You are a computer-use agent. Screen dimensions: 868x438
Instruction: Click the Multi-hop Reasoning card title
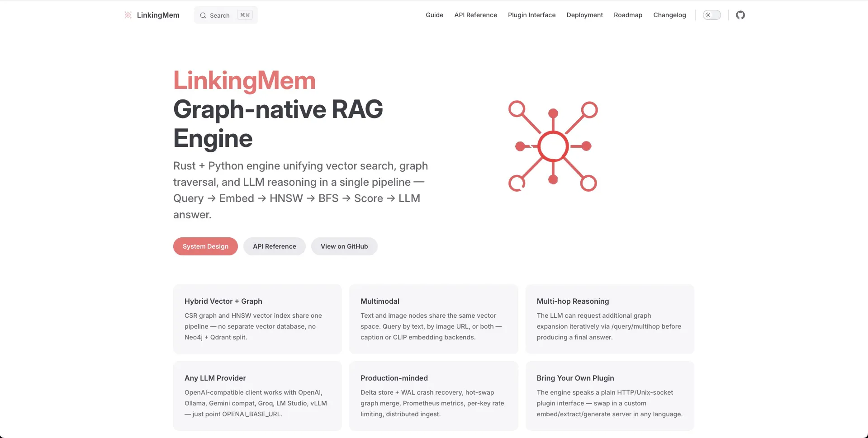point(573,301)
